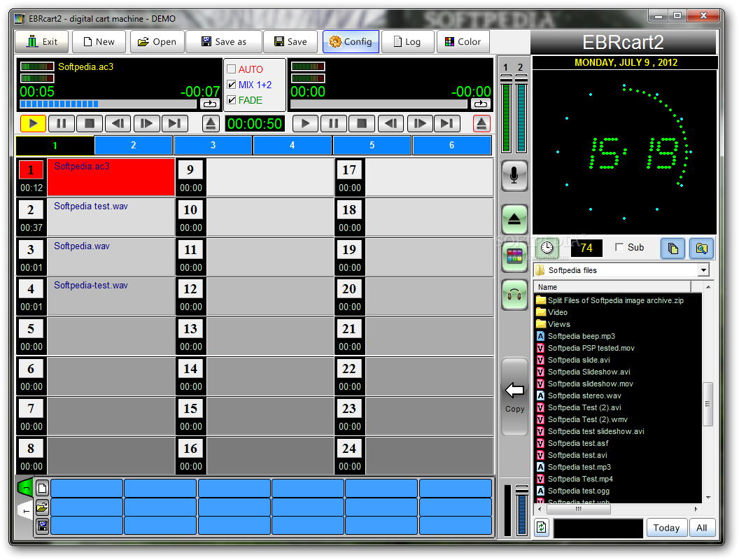Viewport: 739px width, 560px height.
Task: Open a cart file with Open
Action: (157, 41)
